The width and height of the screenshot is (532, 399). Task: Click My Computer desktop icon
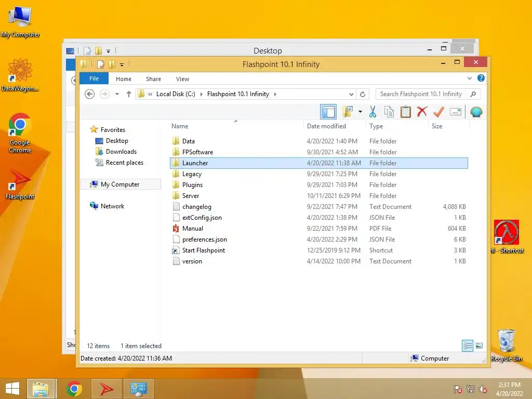tap(20, 22)
